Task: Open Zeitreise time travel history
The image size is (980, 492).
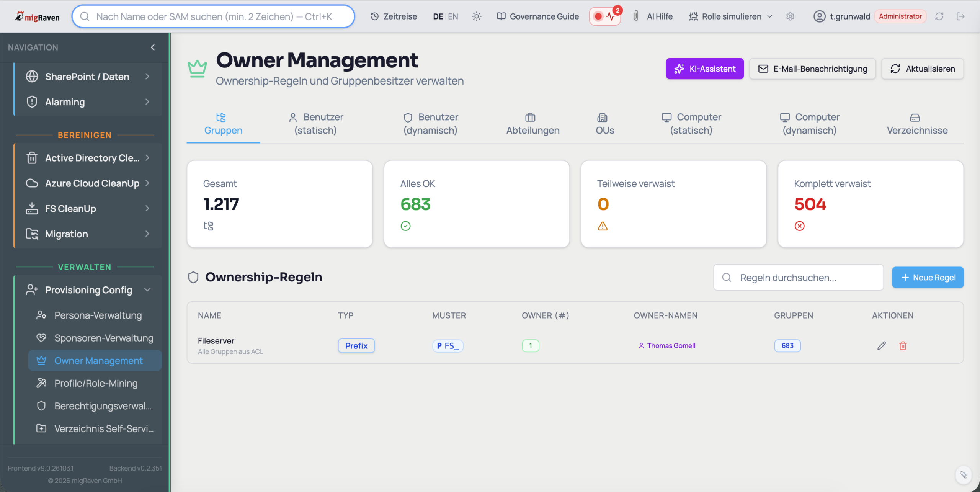Action: tap(394, 16)
